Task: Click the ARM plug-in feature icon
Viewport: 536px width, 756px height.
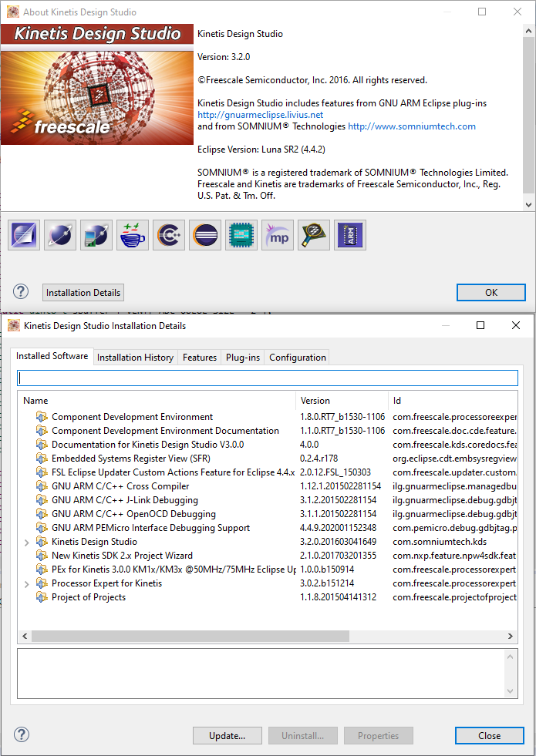Action: (x=350, y=235)
